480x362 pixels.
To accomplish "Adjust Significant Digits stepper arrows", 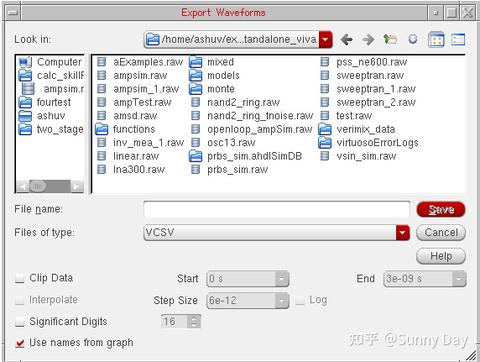I will (x=194, y=321).
